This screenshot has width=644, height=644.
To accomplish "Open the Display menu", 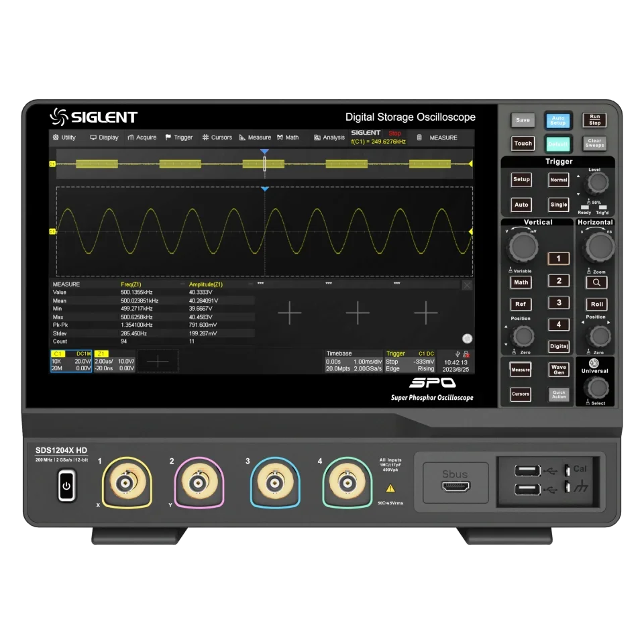I will 105,138.
